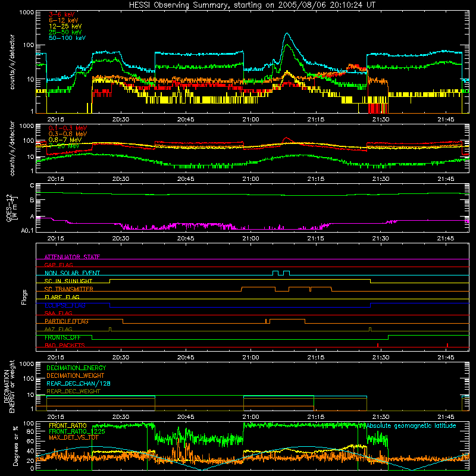Select the DECIMATION_ENERGY legend label

(x=76, y=368)
